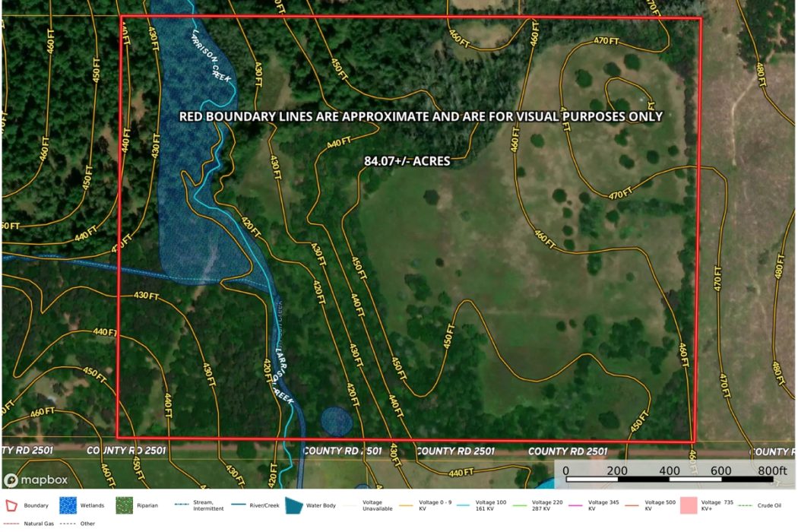Click the red Boundary legend icon
The image size is (798, 532).
point(11,505)
